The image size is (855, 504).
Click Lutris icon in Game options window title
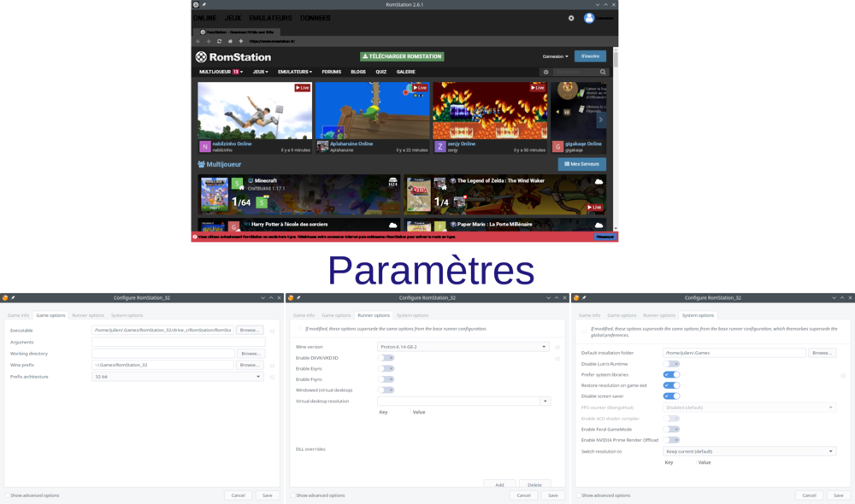click(5, 298)
